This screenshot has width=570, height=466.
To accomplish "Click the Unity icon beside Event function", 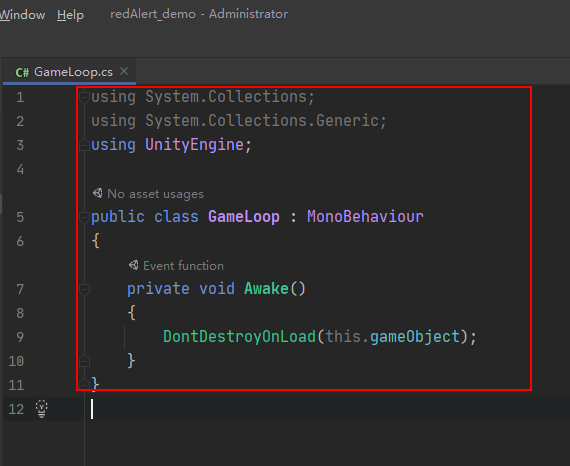I will coord(133,265).
